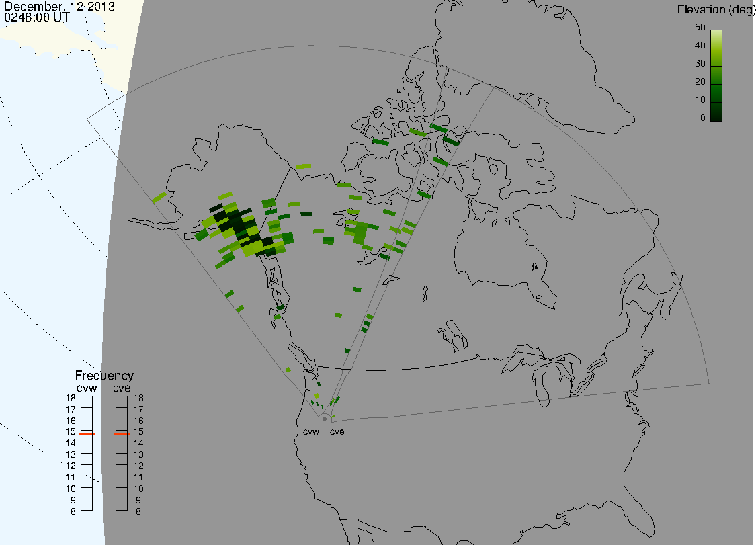The image size is (756, 545).
Task: Click 18 beside the cve frequency bar
Action: [138, 399]
